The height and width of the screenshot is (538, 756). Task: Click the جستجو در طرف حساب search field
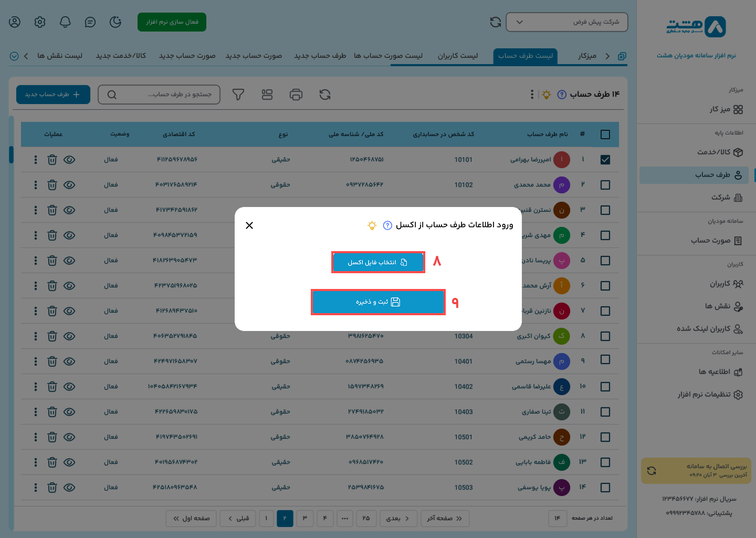(159, 95)
